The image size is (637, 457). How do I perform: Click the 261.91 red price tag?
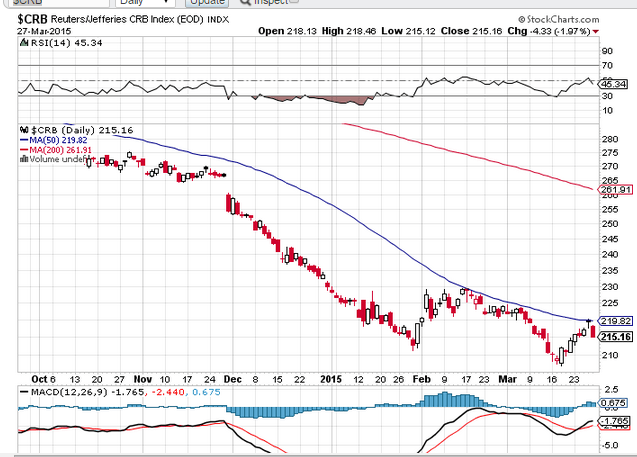click(615, 189)
